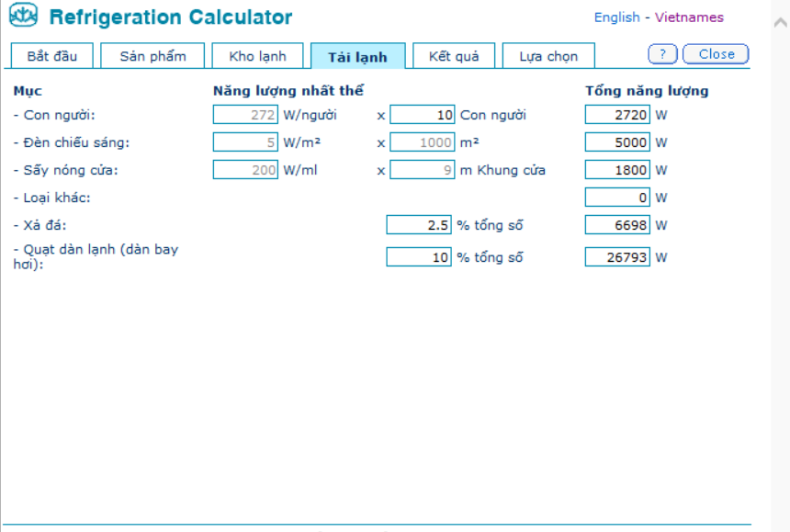This screenshot has height=532, width=790.
Task: Switch language to Vietnamese
Action: (689, 17)
